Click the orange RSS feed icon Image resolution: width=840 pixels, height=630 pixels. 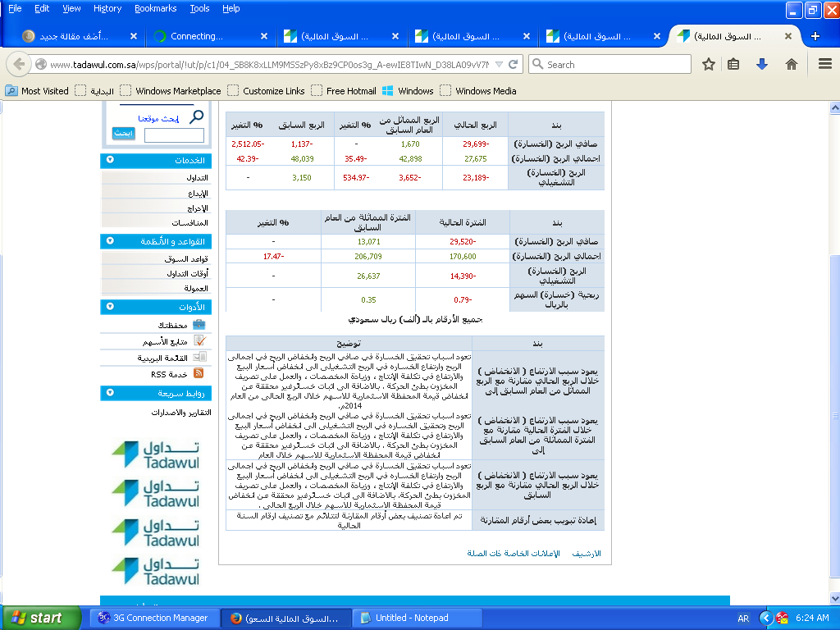coord(199,373)
